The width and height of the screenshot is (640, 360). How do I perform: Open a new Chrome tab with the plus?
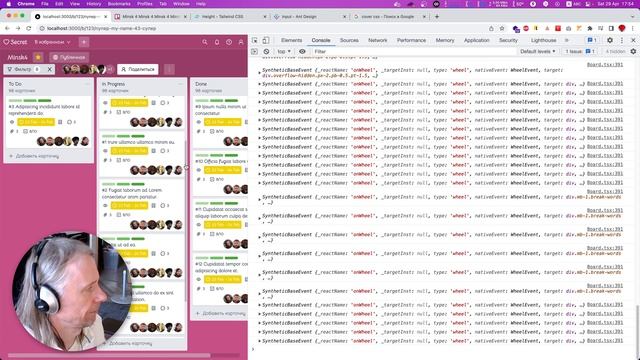click(x=437, y=17)
